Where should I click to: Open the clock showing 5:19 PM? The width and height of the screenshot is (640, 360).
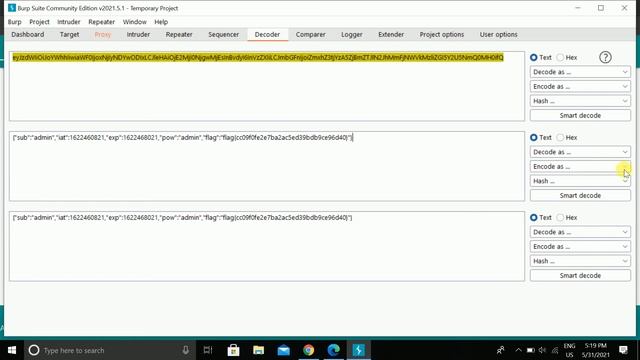point(596,350)
